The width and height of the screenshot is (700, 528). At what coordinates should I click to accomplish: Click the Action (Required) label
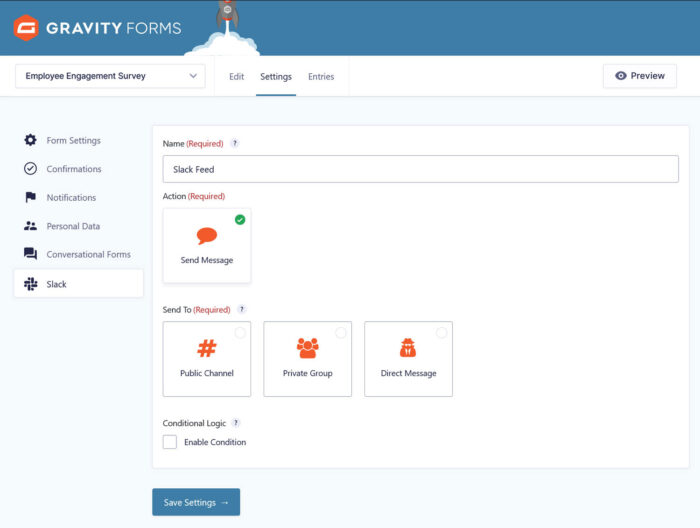tap(194, 196)
